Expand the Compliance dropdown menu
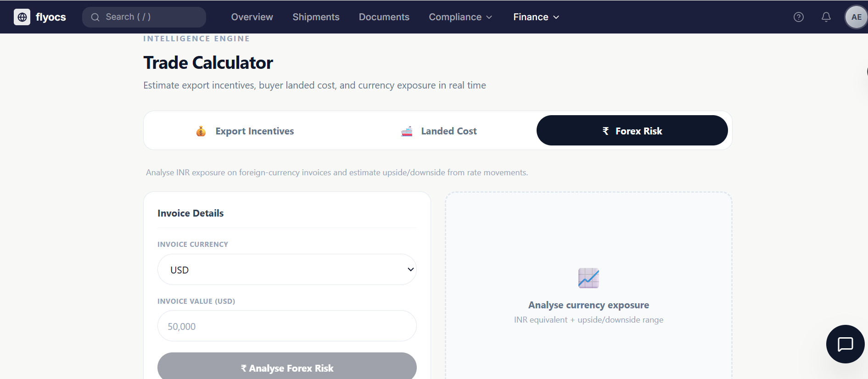 [460, 17]
